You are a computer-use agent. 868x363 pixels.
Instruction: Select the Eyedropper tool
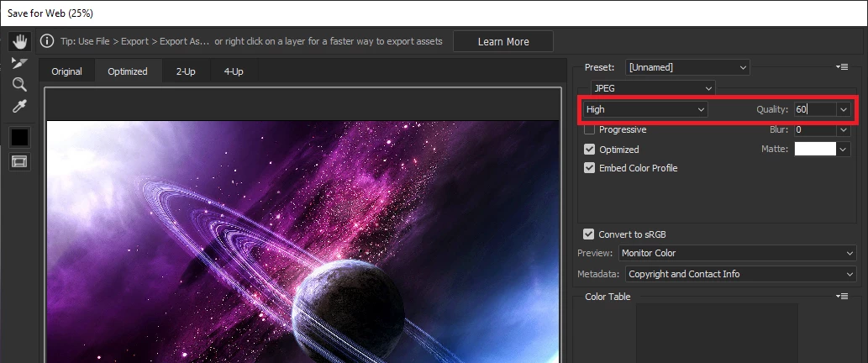(19, 106)
